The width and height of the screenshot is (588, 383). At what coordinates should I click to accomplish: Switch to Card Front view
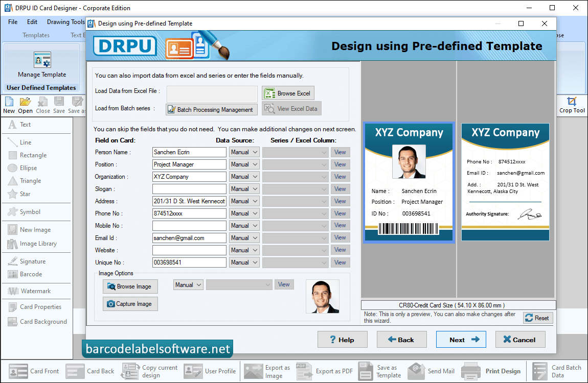point(34,371)
